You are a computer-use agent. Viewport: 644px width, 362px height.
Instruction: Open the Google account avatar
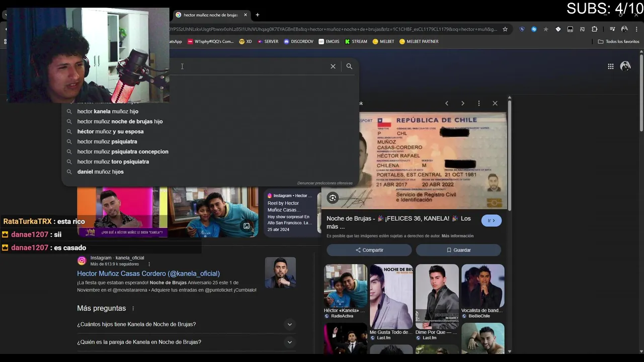pos(625,66)
